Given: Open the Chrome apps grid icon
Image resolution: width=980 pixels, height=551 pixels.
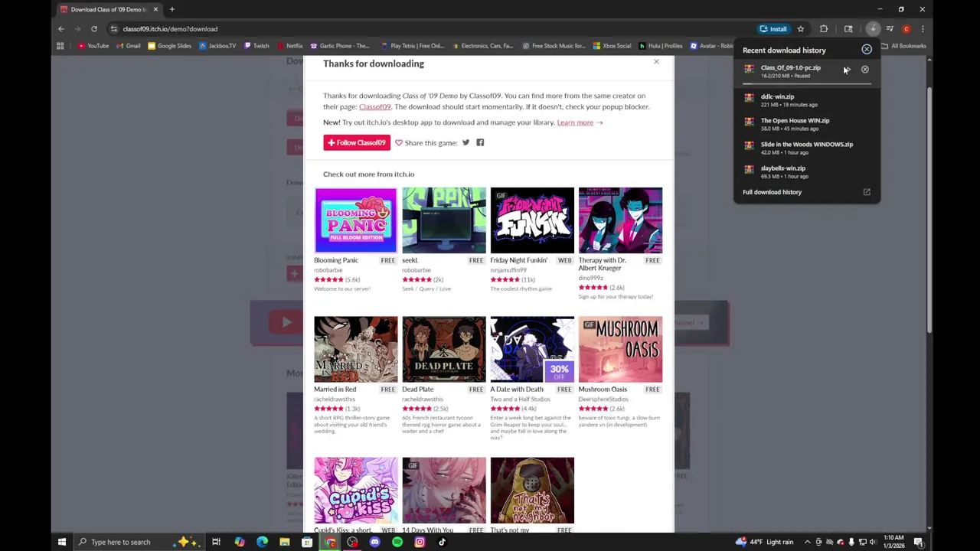Looking at the screenshot, I should (60, 46).
